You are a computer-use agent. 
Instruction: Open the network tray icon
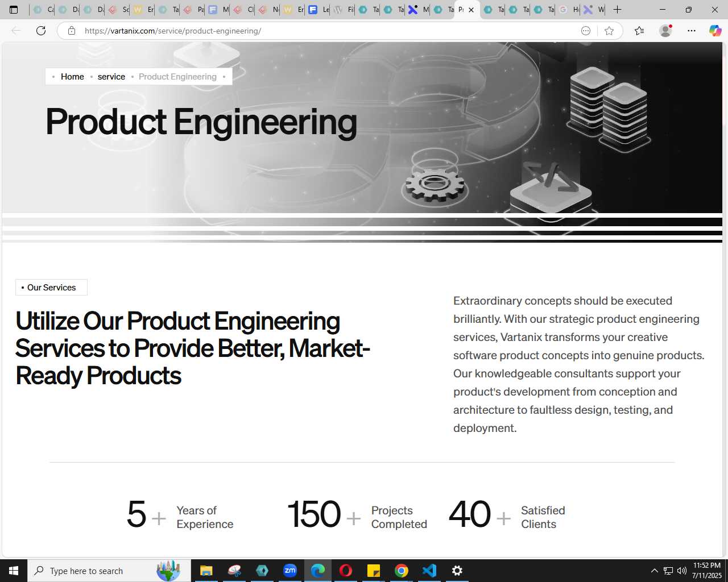[x=668, y=571]
